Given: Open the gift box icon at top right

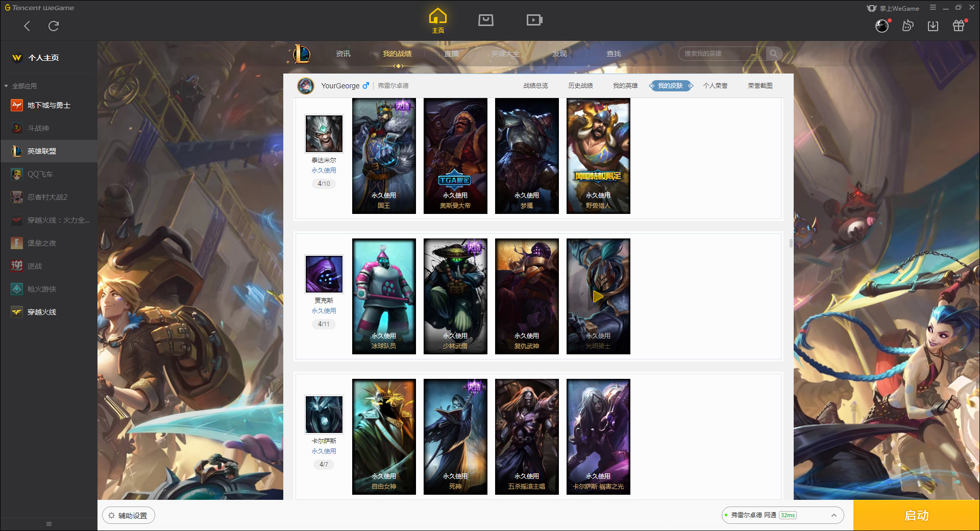Looking at the screenshot, I should (959, 26).
